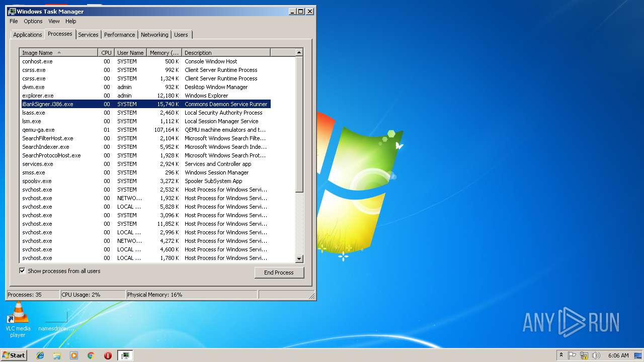Open the File menu

(14, 21)
